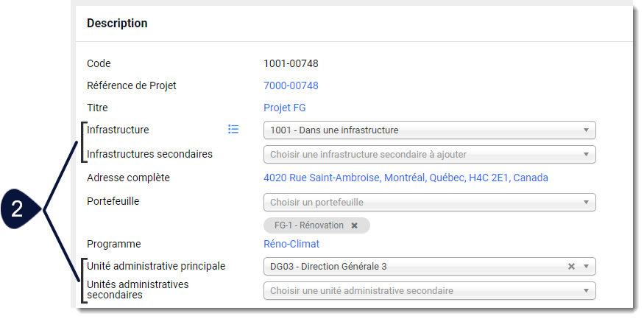Click the callout number 2 marker
Screen dimensions: 644x319
19,210
